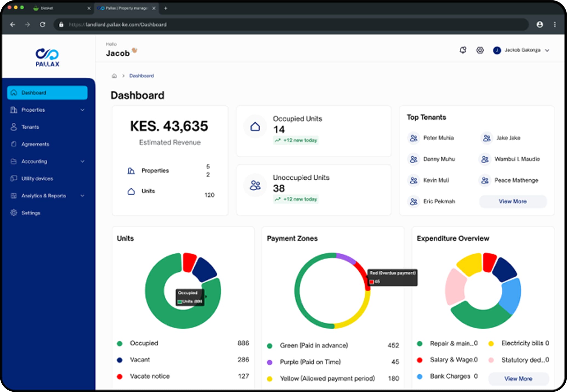Click the Repair & main.. legend label
The width and height of the screenshot is (567, 392).
coord(452,343)
